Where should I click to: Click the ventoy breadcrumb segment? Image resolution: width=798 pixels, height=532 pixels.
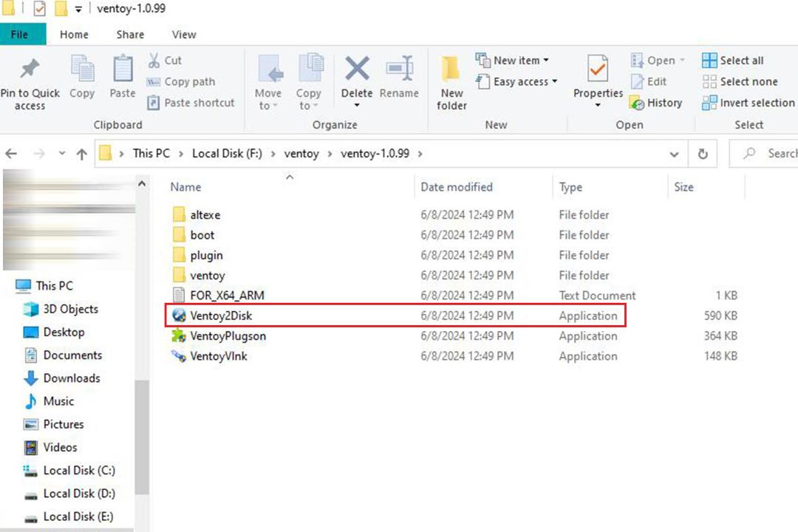pos(301,153)
